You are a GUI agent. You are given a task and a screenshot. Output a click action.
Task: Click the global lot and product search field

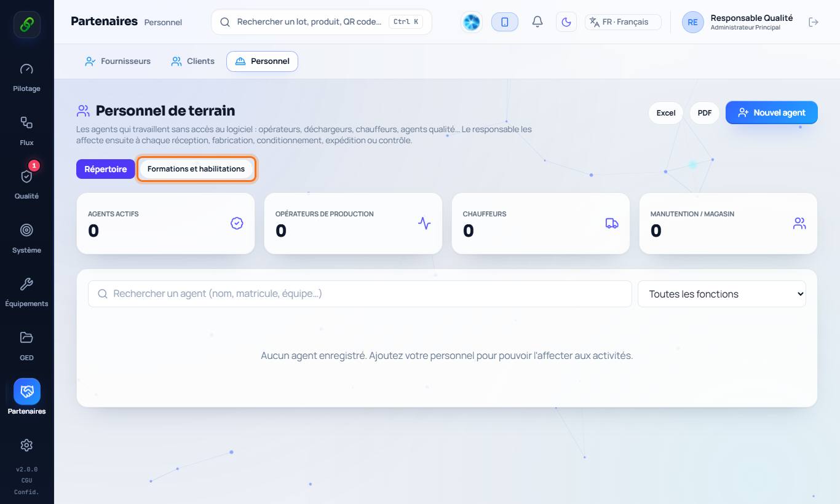pos(322,22)
